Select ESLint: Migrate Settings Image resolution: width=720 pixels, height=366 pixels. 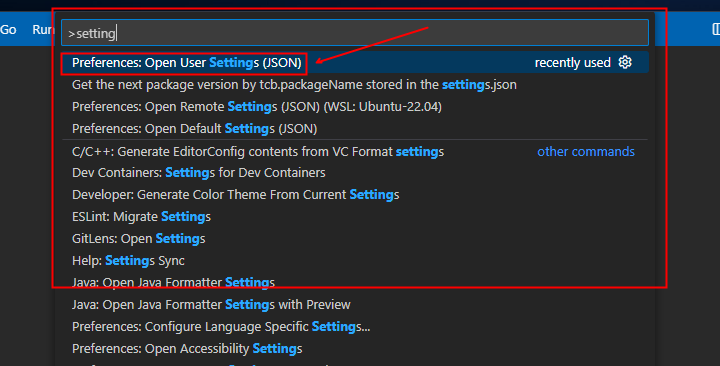[x=355, y=217]
